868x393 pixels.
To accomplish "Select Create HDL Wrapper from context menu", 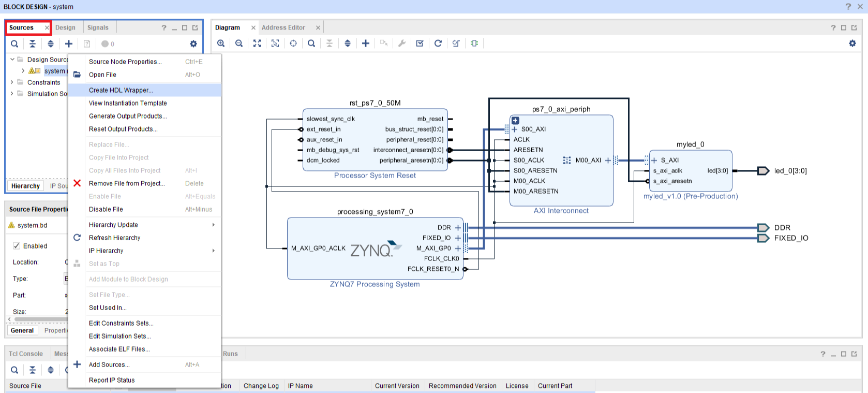I will [121, 90].
